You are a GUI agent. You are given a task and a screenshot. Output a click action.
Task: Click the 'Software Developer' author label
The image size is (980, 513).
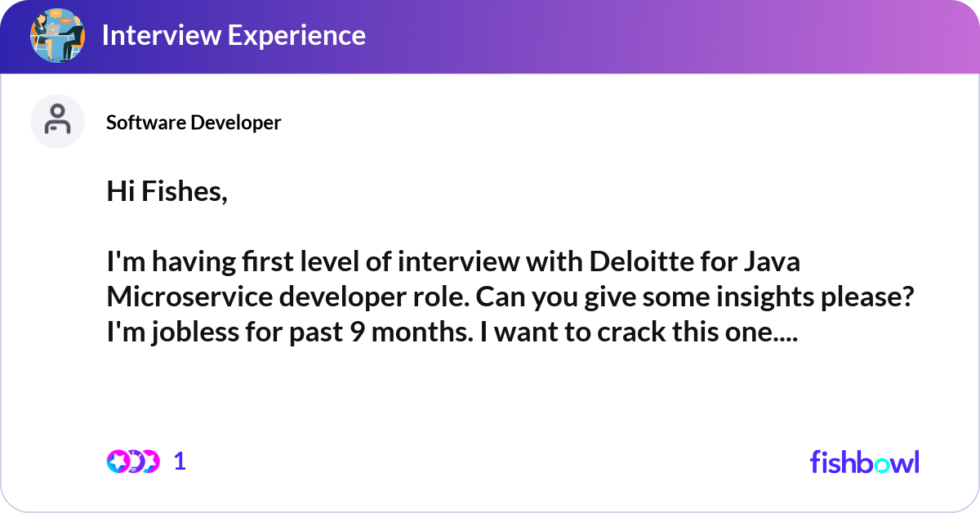194,123
